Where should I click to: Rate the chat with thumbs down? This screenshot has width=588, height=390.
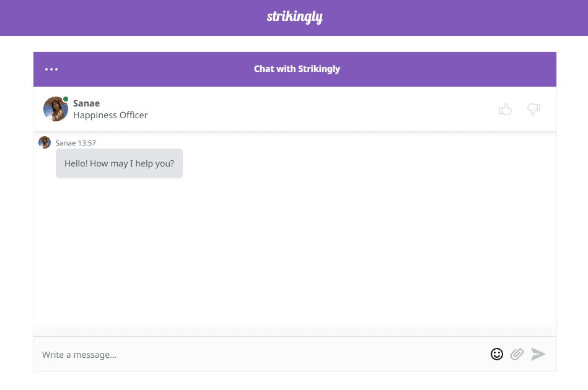(533, 110)
